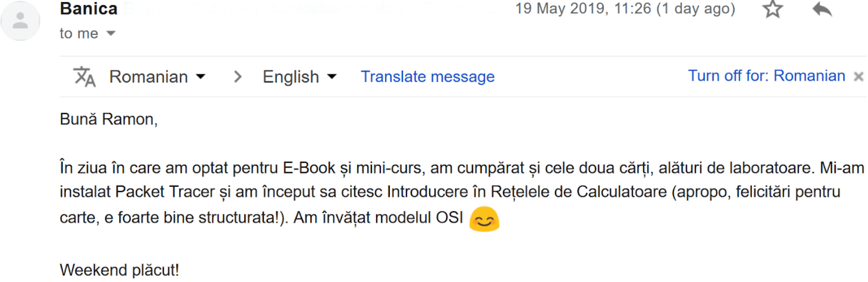Click the sender name Banica
Viewport: 868px width, 282px height.
(x=89, y=9)
